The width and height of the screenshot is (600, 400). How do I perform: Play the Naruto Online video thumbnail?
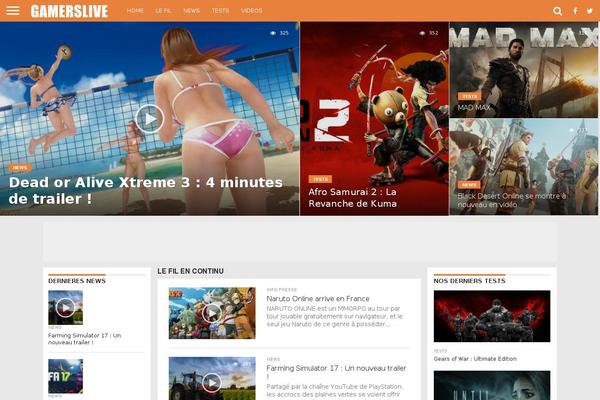click(212, 313)
